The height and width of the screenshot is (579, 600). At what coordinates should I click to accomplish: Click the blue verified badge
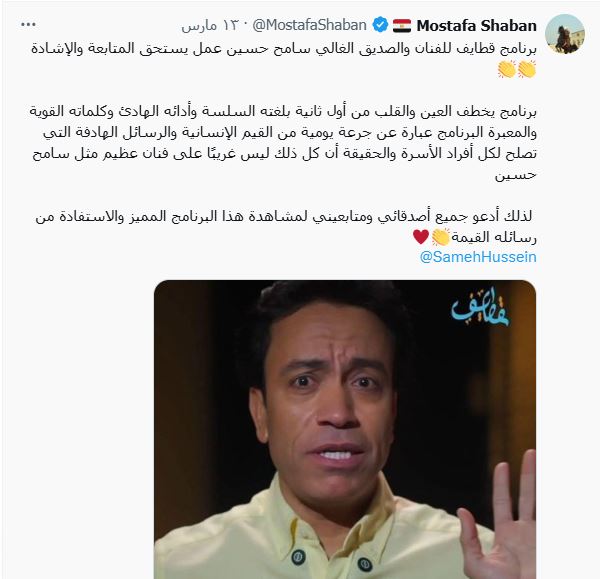click(380, 25)
